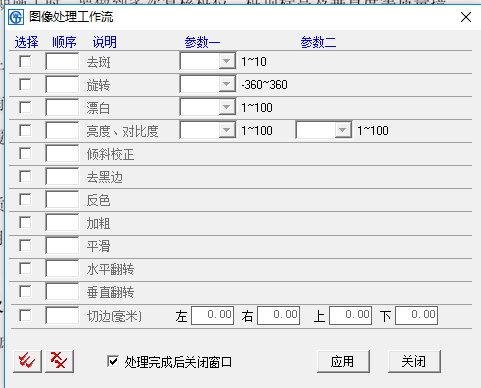Check the 去黑边 checkbox
481x388 pixels.
pyautogui.click(x=25, y=177)
